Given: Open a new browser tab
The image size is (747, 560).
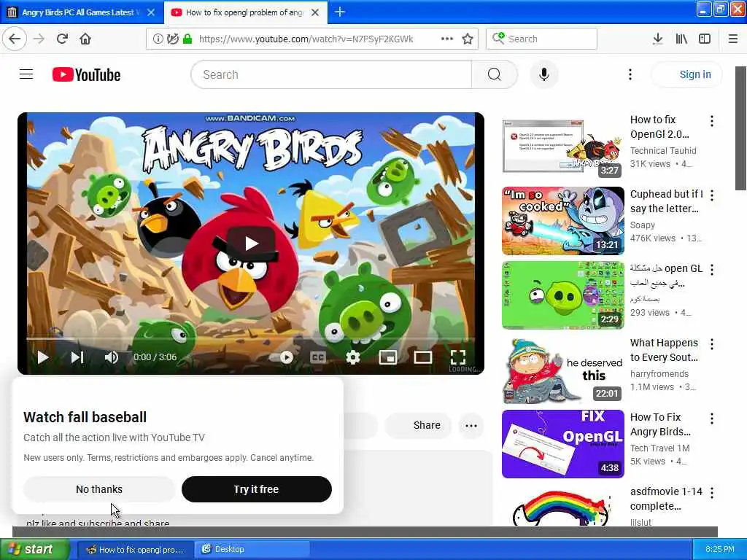Looking at the screenshot, I should coord(340,12).
